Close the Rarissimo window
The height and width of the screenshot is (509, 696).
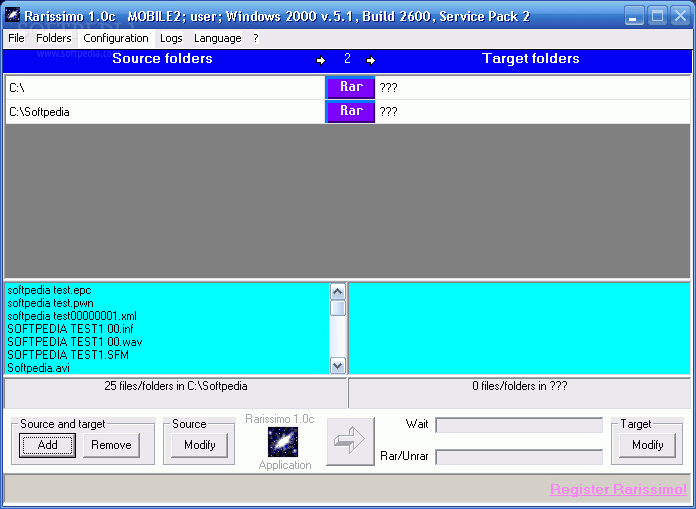(680, 16)
